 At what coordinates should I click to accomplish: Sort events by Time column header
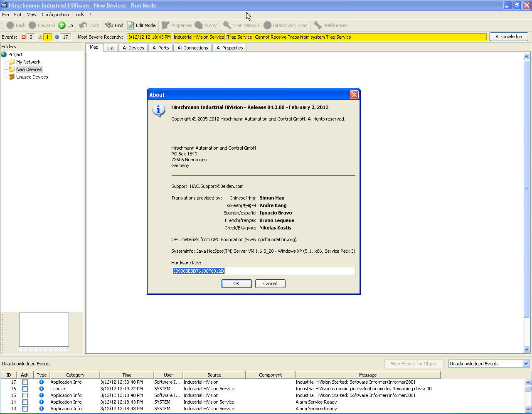point(127,375)
